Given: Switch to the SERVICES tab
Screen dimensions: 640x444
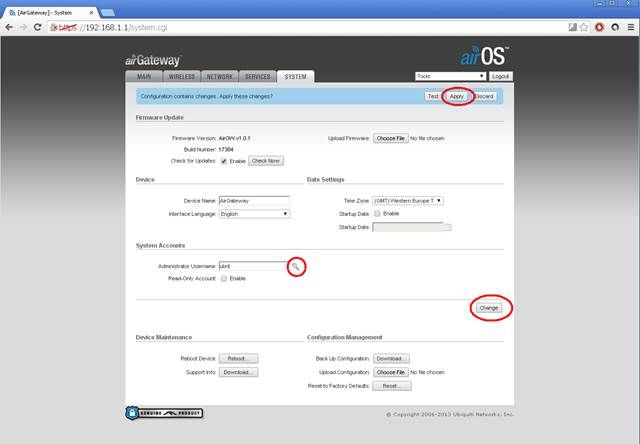Looking at the screenshot, I should point(258,77).
